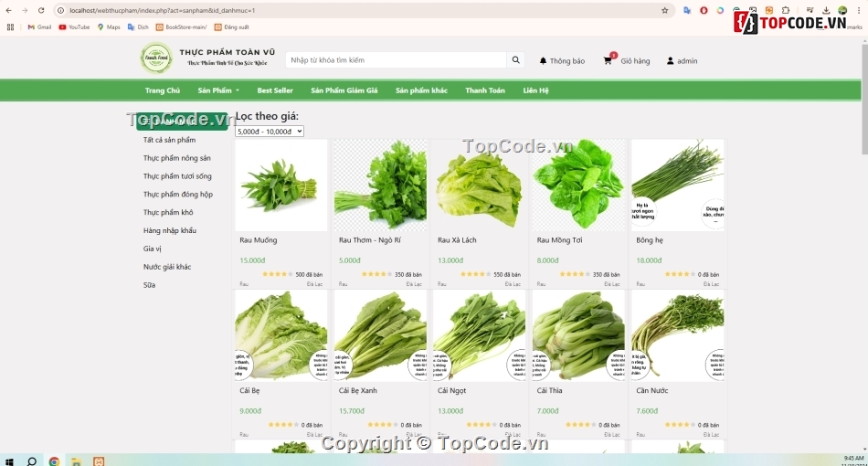Click the search keyword input field
Viewport: 868px width, 466px height.
tap(396, 59)
